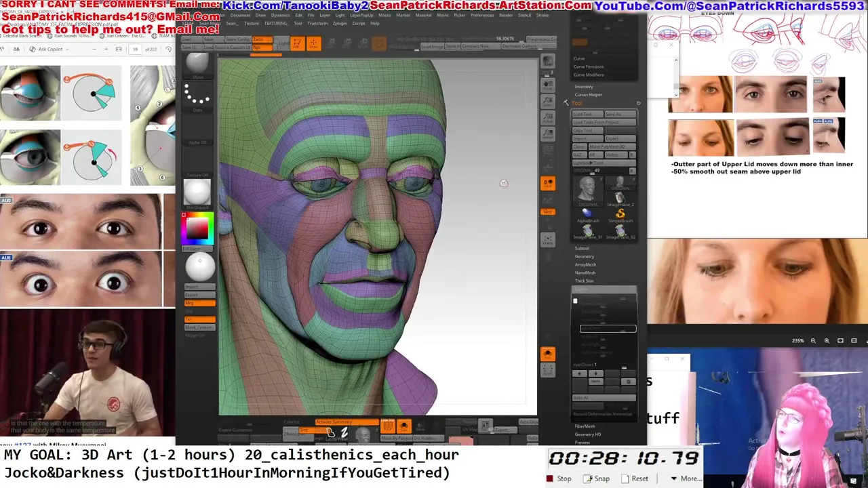Open the alpha texture selector

click(197, 129)
